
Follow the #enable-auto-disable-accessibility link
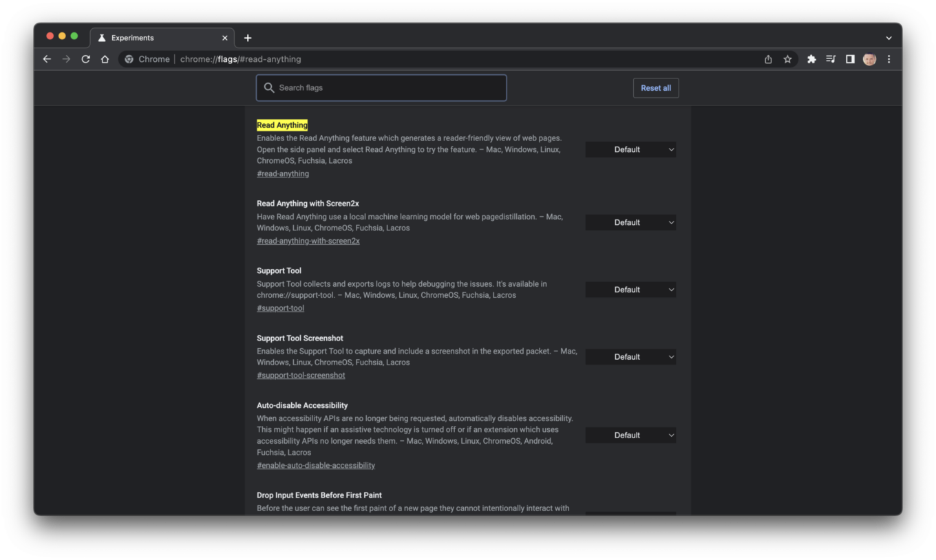(x=316, y=466)
